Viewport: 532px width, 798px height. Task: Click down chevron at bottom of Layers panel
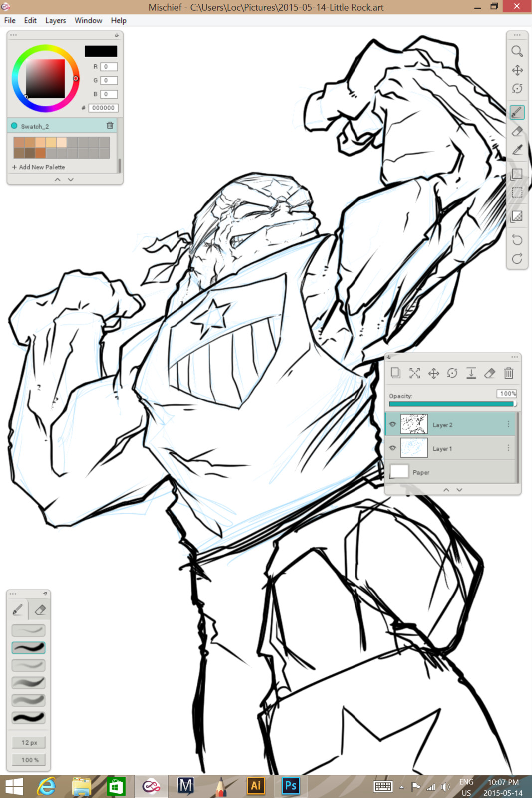(459, 490)
